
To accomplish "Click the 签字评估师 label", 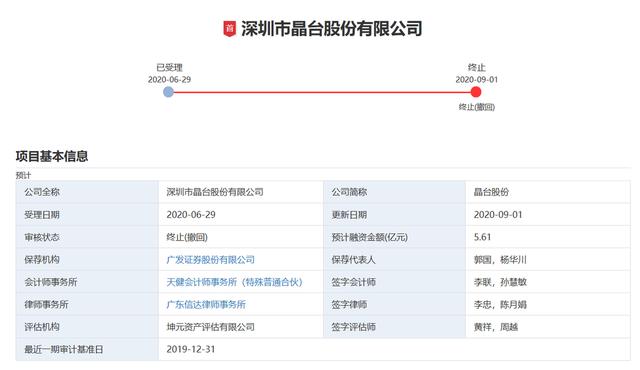I will 353,327.
